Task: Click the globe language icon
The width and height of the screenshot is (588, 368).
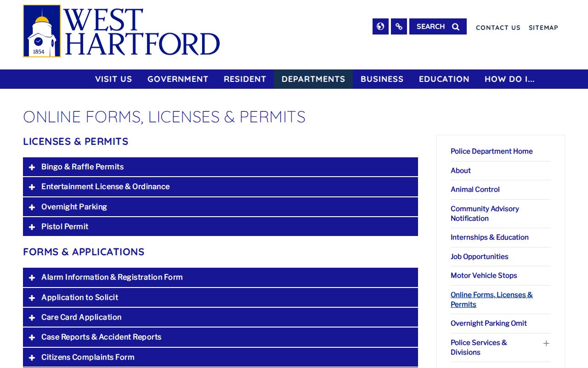Action: click(x=380, y=27)
